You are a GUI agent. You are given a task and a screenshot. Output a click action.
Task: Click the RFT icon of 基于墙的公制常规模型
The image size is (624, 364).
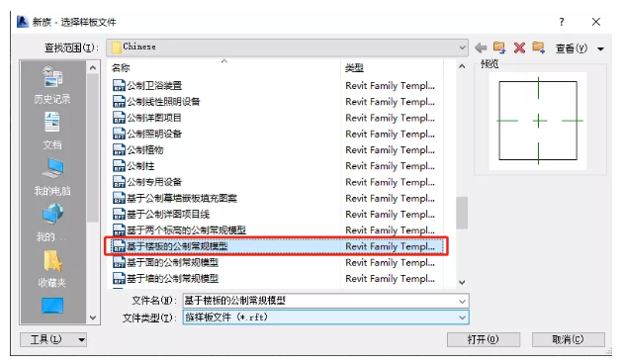pos(119,278)
